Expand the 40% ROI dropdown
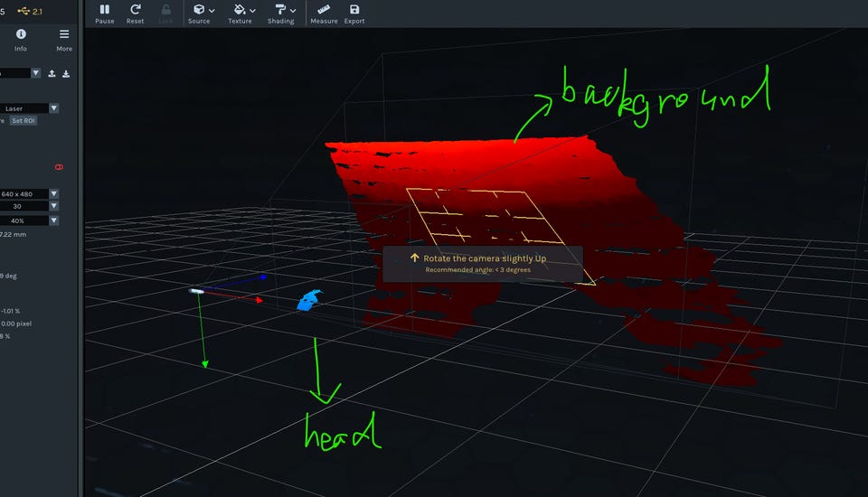Viewport: 868px width, 497px height. (53, 220)
